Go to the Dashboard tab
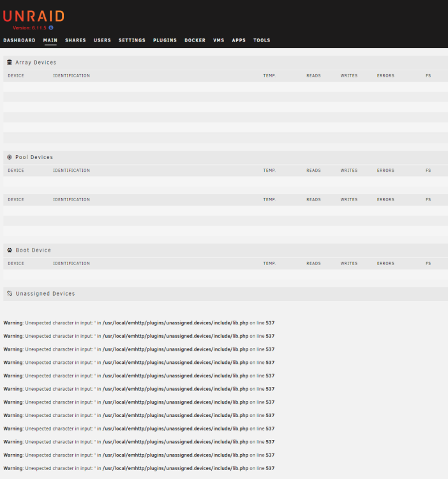 19,40
